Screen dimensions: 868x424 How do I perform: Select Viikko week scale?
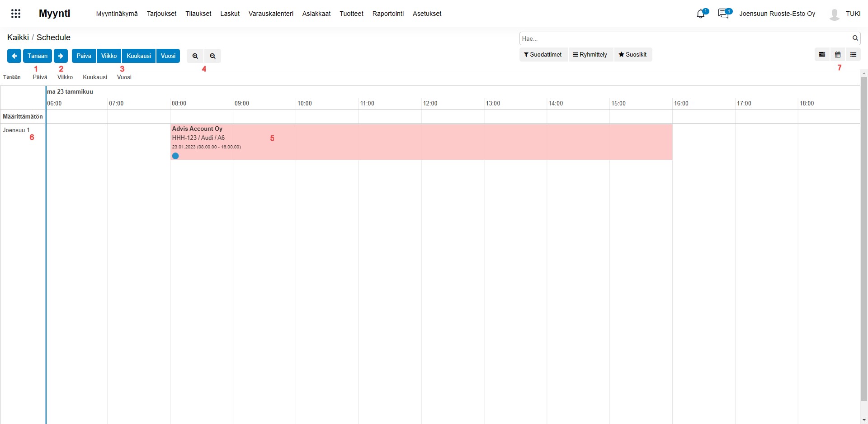point(109,56)
